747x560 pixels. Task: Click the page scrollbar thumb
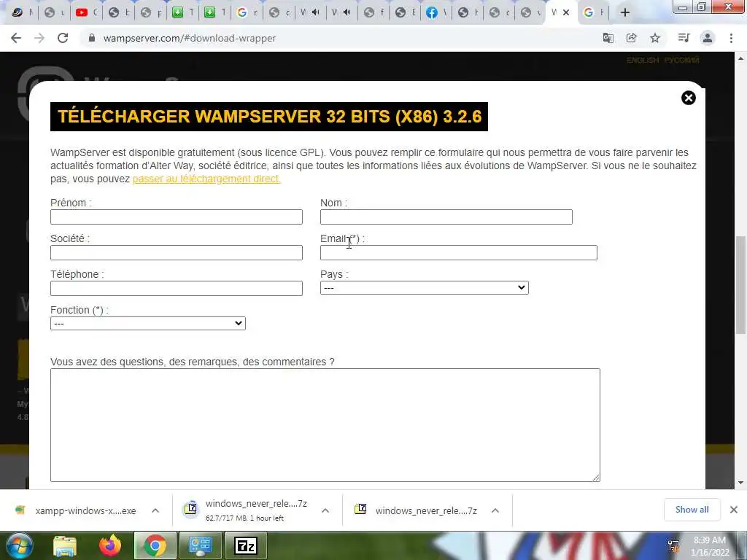point(740,285)
